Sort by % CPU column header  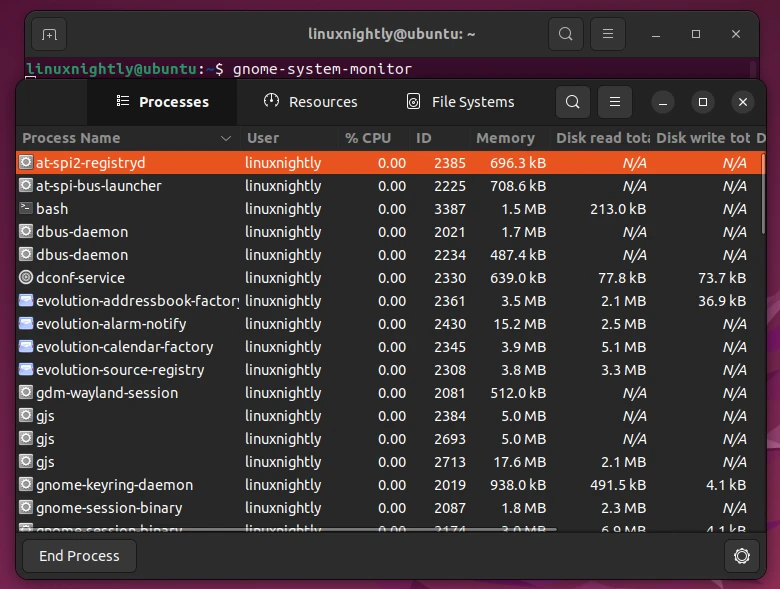[x=374, y=138]
